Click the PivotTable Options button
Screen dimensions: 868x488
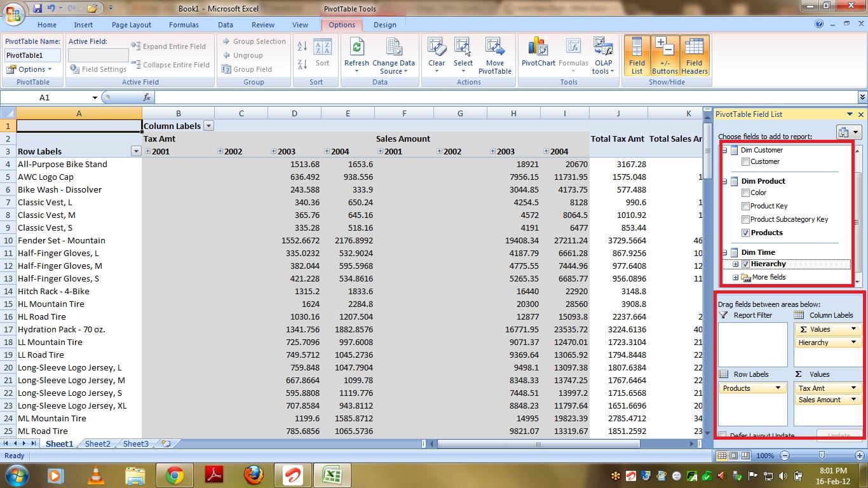pyautogui.click(x=28, y=69)
